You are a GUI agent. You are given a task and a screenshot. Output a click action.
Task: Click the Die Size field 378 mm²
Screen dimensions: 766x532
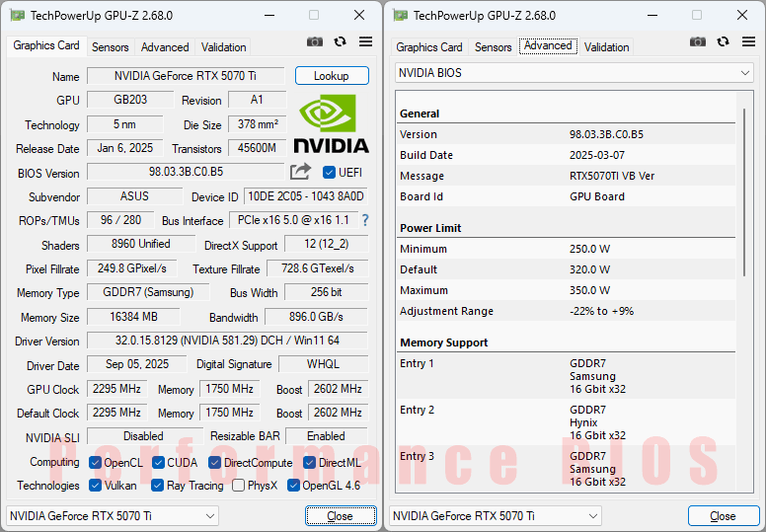pyautogui.click(x=258, y=124)
